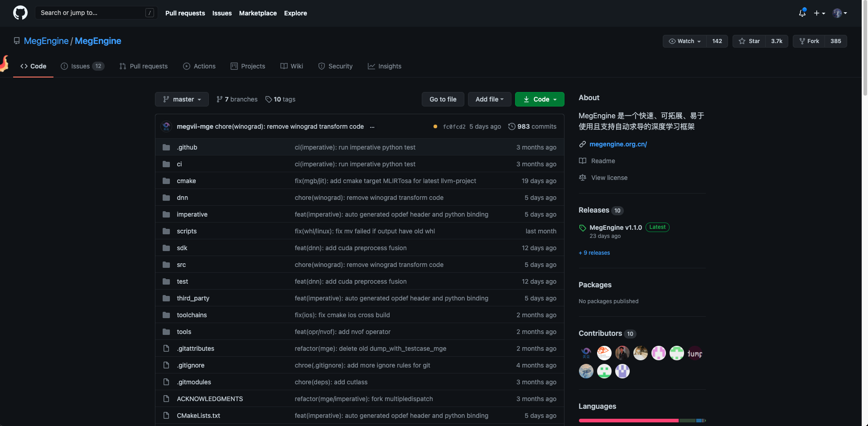Click the Readme book icon
Screen dimensions: 868x426
point(583,161)
